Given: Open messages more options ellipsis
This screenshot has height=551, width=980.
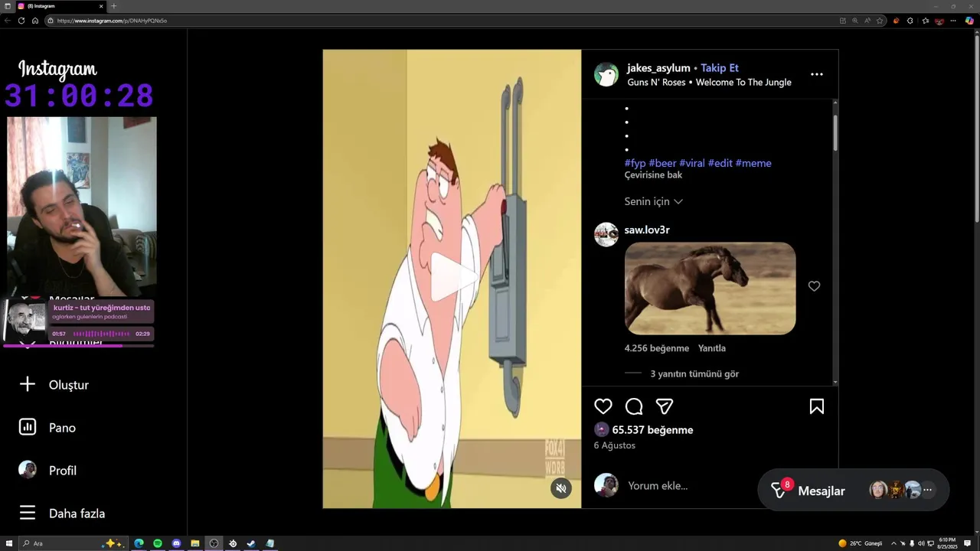Looking at the screenshot, I should click(x=928, y=490).
